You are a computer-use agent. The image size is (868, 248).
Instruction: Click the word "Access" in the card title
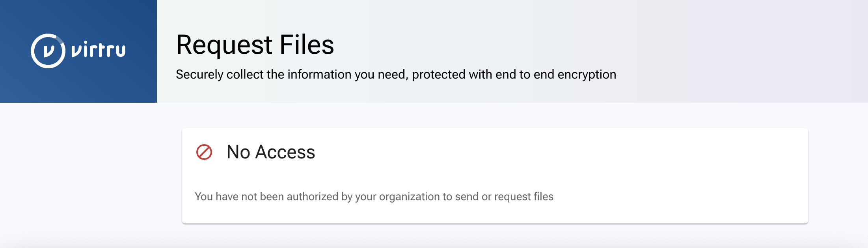click(285, 152)
